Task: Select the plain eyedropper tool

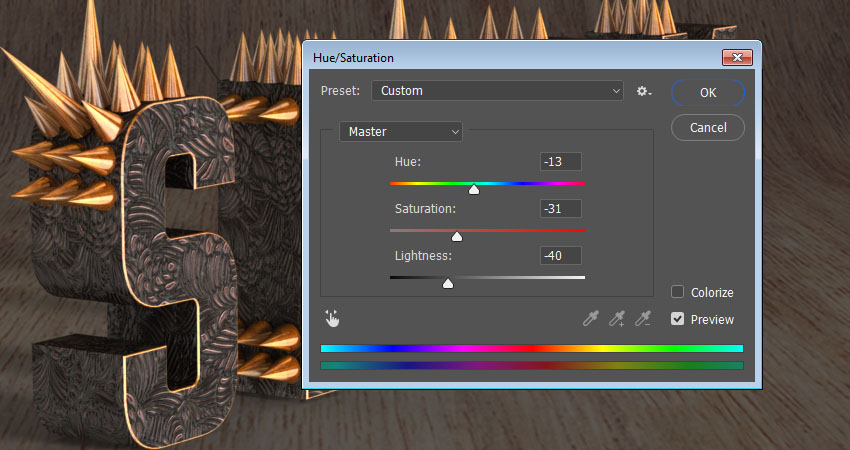Action: [591, 318]
